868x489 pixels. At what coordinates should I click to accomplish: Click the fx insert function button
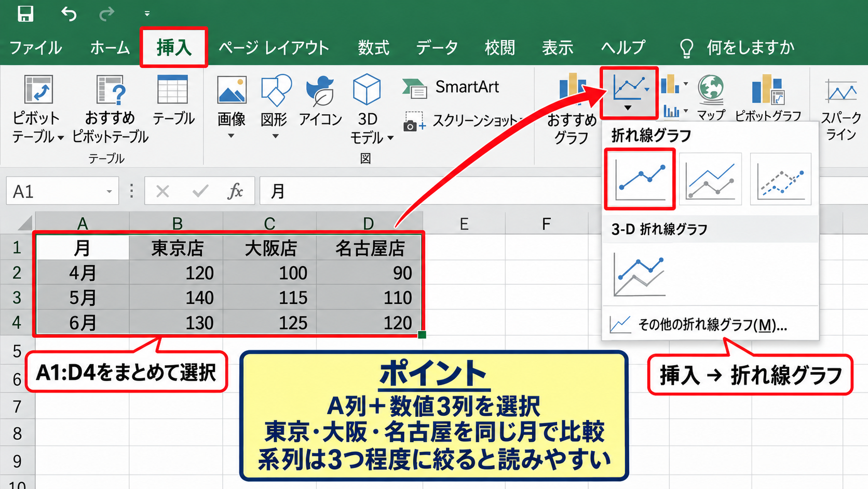235,191
